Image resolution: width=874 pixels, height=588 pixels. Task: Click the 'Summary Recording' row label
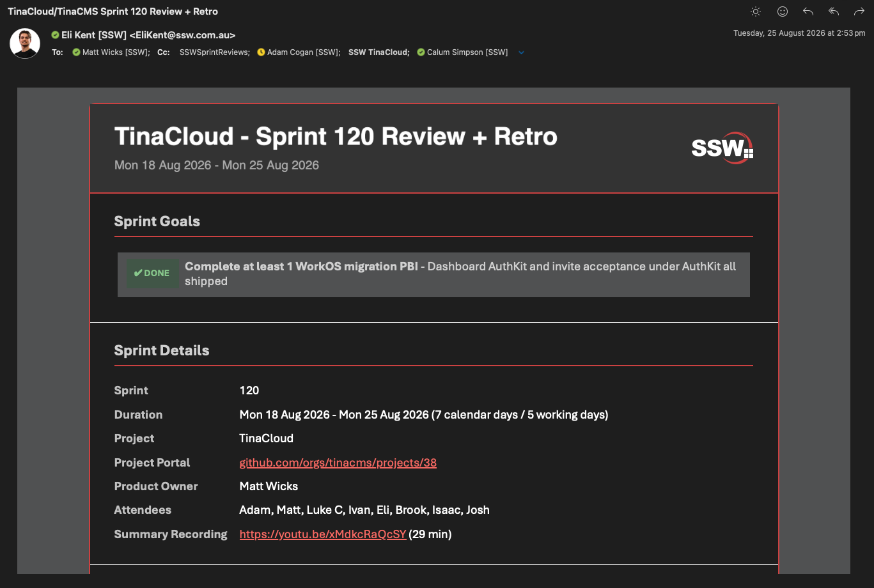pyautogui.click(x=171, y=534)
